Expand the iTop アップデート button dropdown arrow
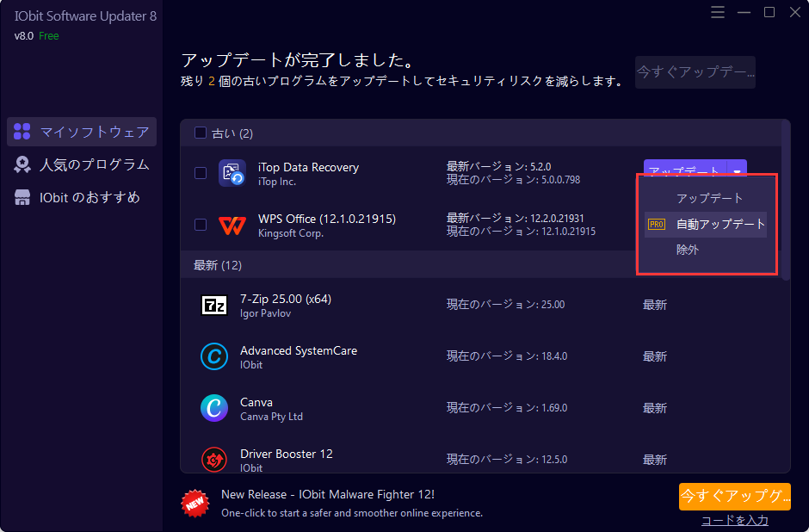The height and width of the screenshot is (532, 809). click(738, 170)
